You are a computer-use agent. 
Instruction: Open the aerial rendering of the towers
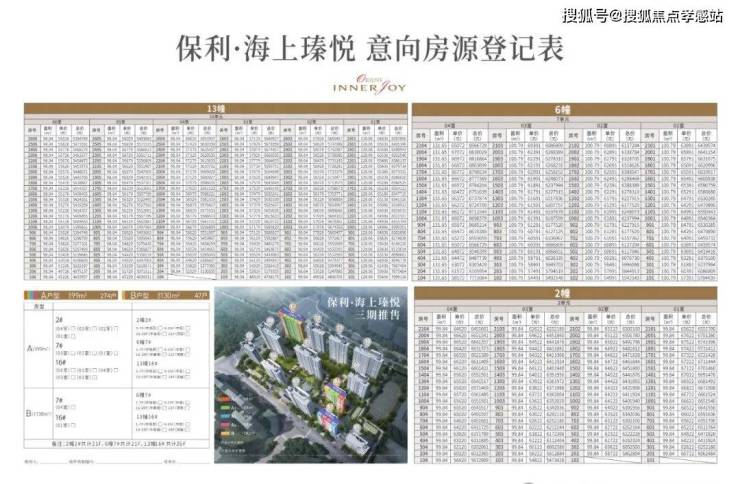click(x=311, y=375)
